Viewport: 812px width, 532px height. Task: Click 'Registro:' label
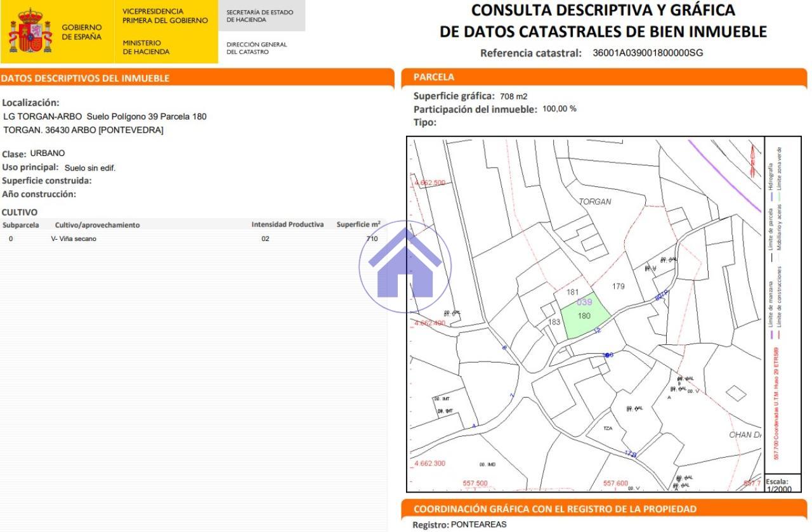[431, 525]
